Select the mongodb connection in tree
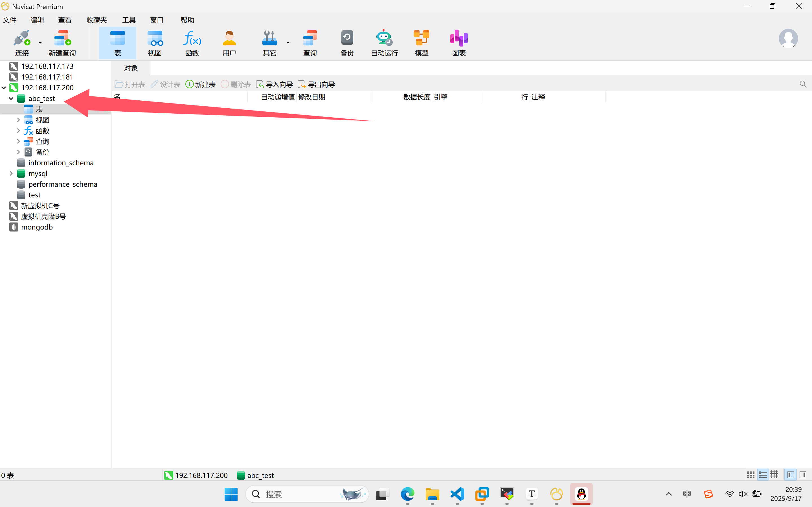The height and width of the screenshot is (507, 812). (37, 227)
